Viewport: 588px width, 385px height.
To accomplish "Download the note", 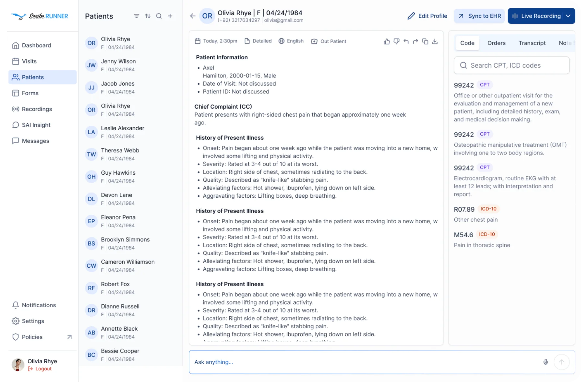I will (435, 41).
